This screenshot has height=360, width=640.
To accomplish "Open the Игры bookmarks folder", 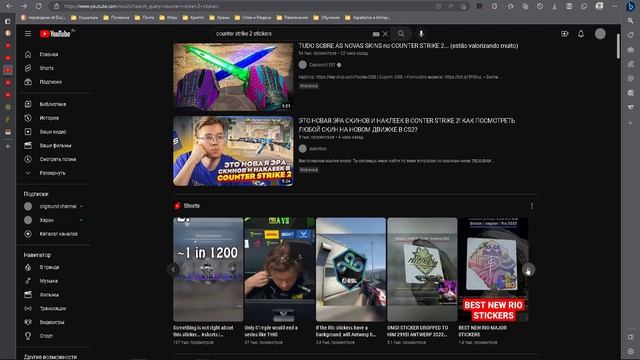I will 168,18.
